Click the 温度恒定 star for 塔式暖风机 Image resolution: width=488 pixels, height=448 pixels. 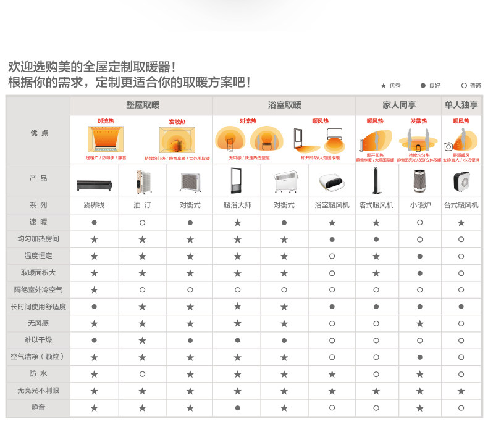[376, 256]
